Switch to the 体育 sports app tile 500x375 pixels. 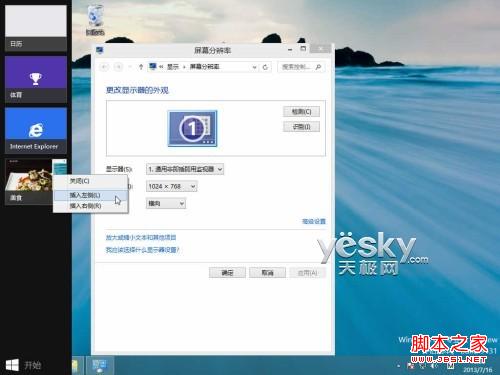(36, 79)
